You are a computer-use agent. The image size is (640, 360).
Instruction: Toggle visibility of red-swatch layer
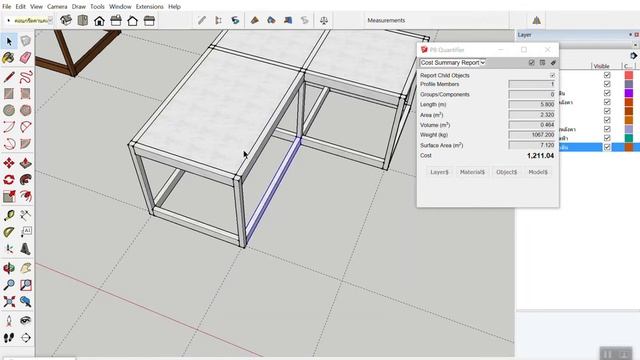pos(607,75)
